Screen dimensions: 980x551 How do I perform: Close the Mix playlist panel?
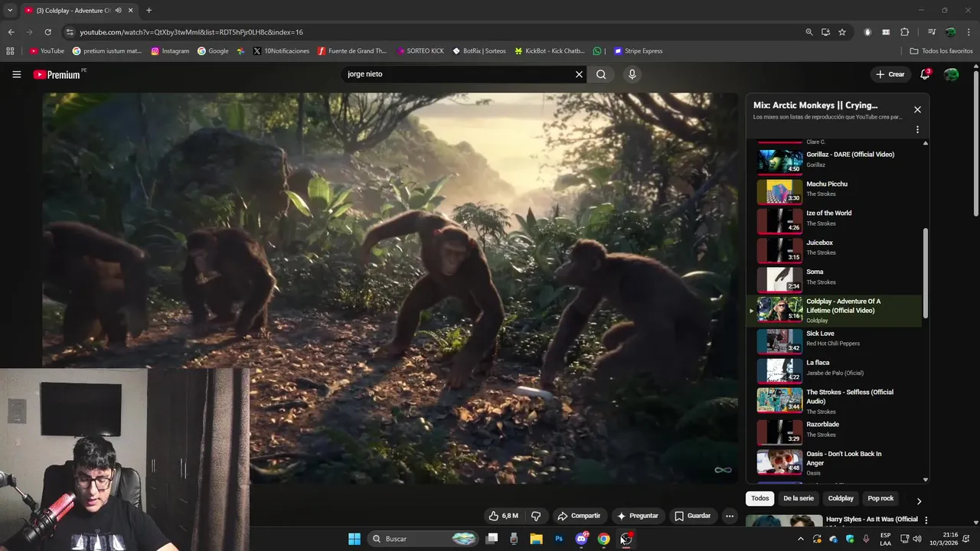[917, 109]
